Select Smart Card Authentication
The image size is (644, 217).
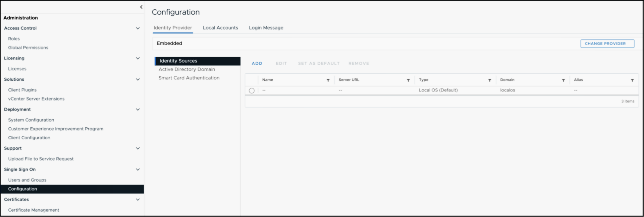(x=189, y=78)
